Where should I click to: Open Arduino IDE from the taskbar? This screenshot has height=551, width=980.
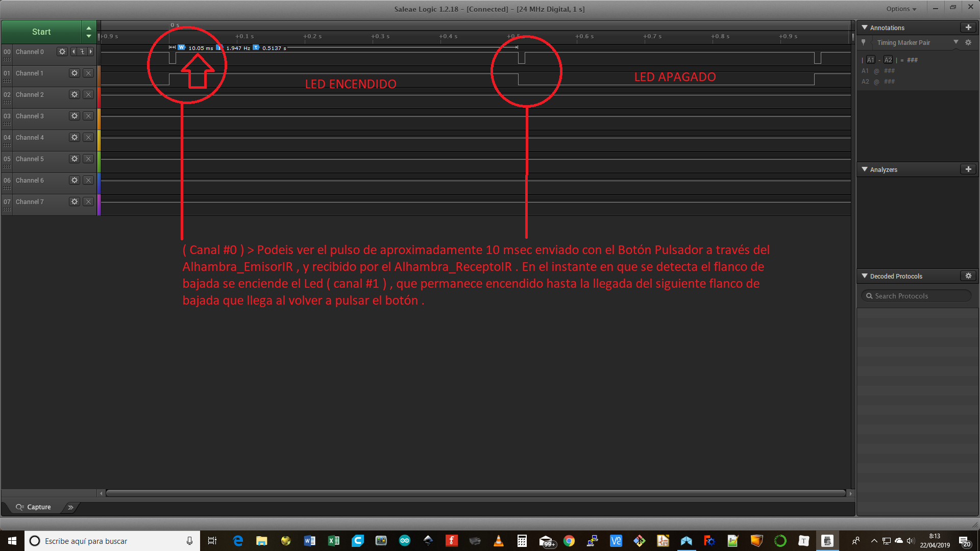[x=405, y=541]
